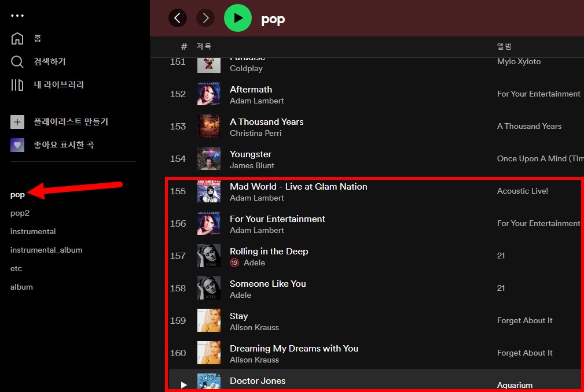Click Someone Like You cover thumbnail
Screen dimensions: 584x392
click(x=208, y=289)
